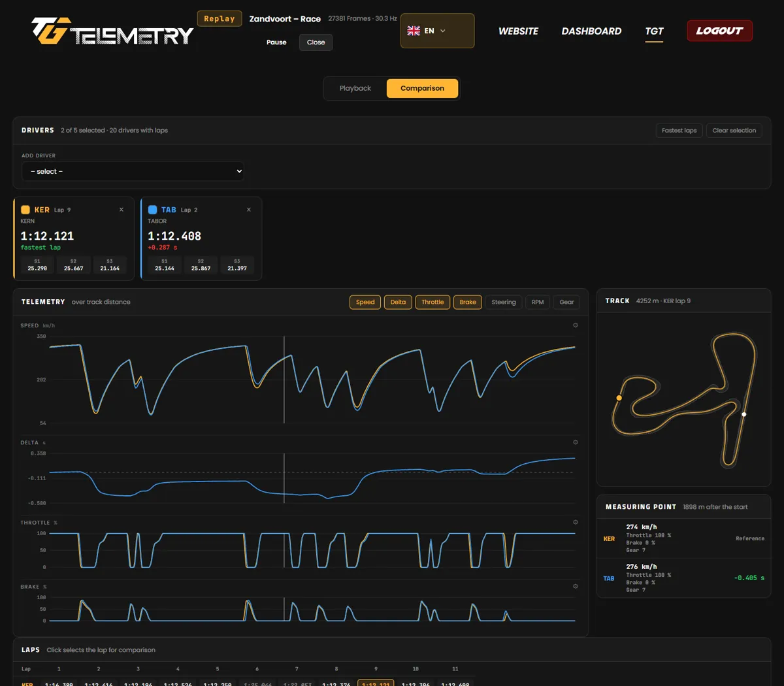Click the -0.405 s delta value

pos(749,578)
